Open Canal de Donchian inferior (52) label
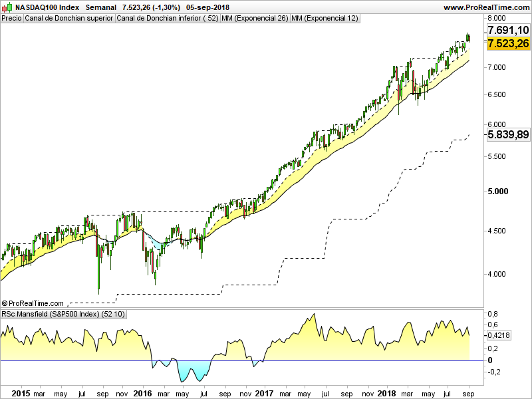532x399 pixels. [x=167, y=19]
